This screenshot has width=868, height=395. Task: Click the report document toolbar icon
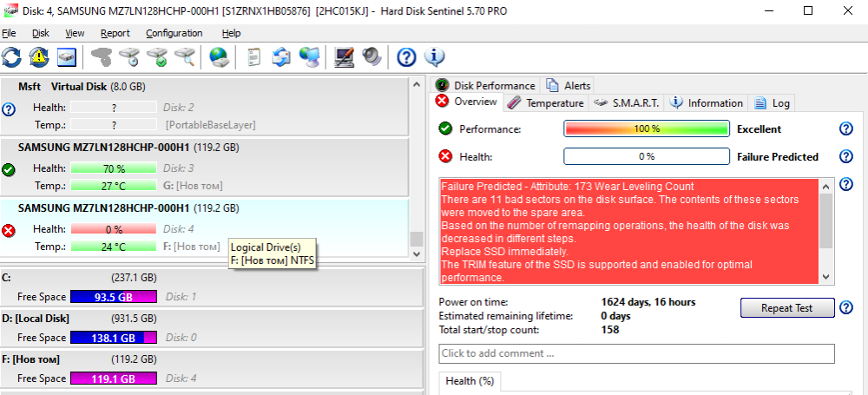point(253,57)
